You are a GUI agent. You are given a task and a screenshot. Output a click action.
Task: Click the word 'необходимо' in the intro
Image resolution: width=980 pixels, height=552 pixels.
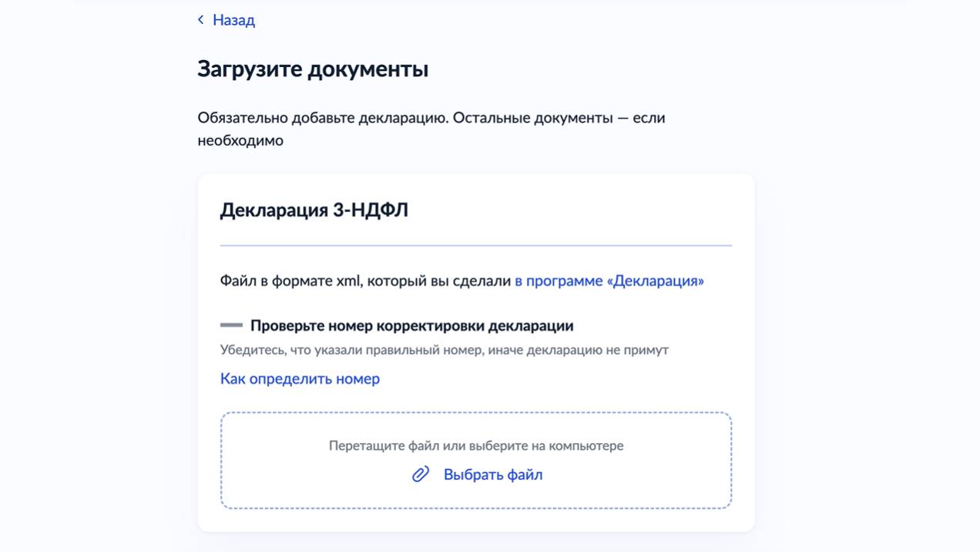[x=240, y=140]
